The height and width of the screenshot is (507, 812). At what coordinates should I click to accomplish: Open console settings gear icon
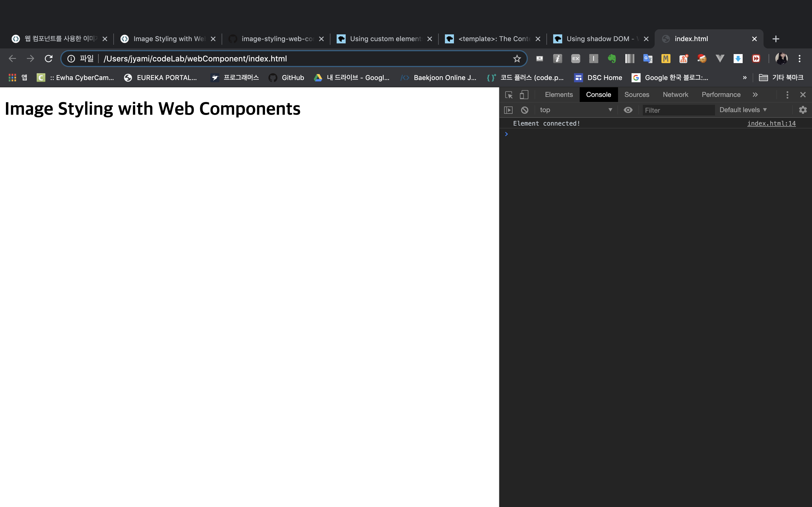[x=803, y=110]
